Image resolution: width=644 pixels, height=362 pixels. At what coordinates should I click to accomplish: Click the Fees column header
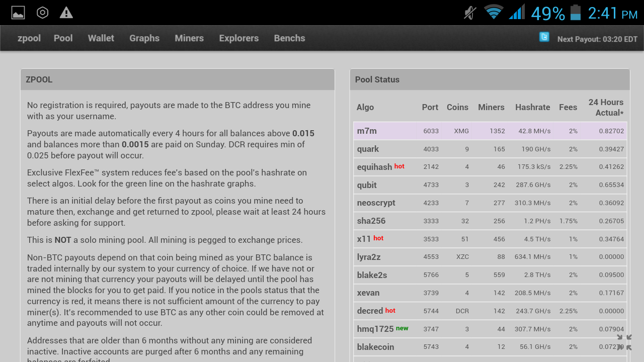[568, 107]
